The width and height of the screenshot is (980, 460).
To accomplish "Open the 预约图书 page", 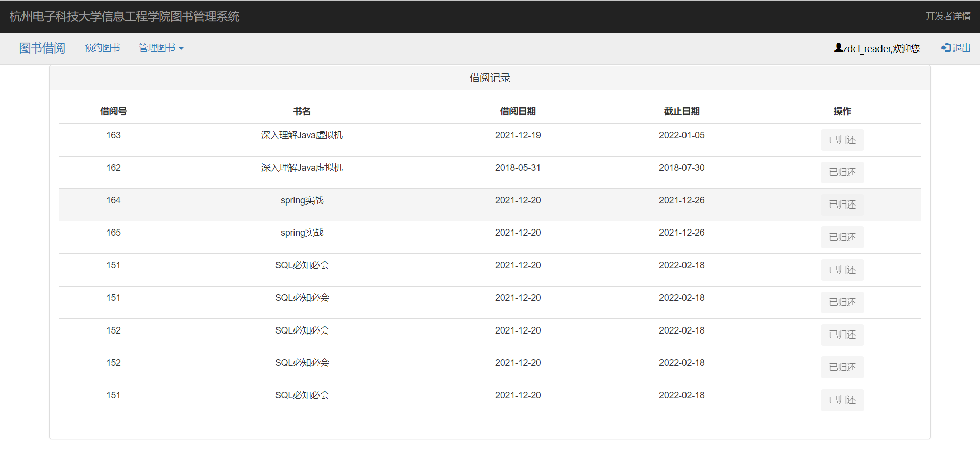I will click(102, 48).
